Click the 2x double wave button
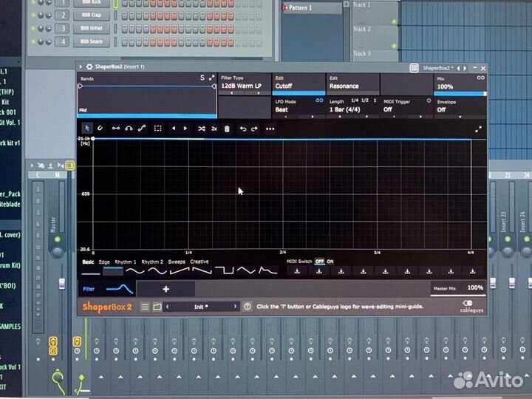 click(x=214, y=129)
